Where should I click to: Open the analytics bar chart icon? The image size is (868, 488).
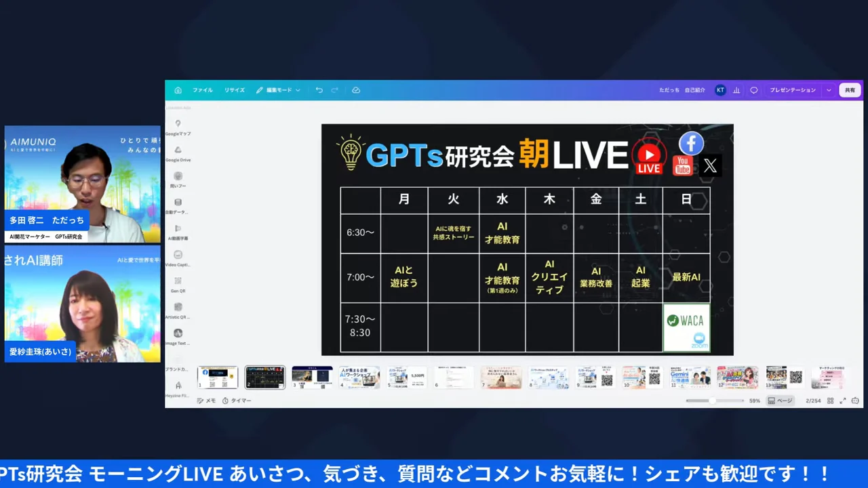(x=736, y=90)
